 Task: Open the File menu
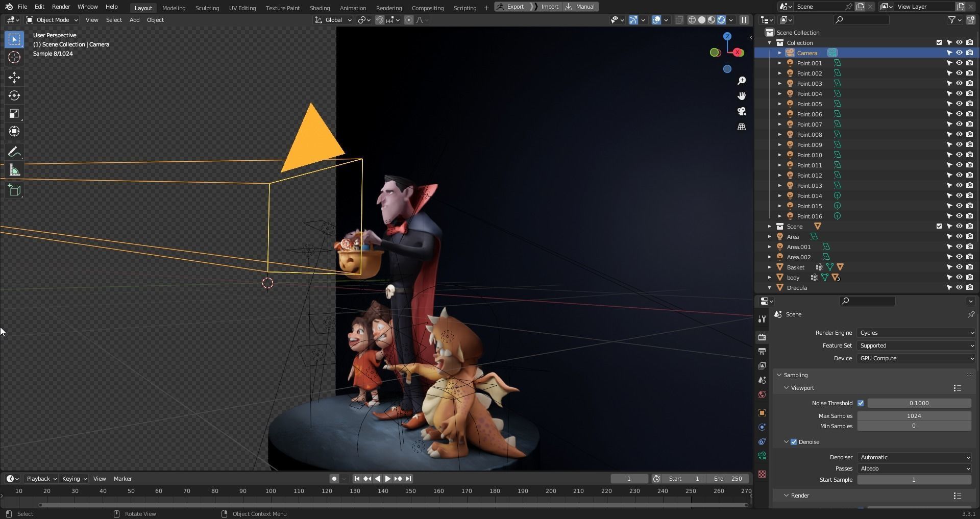(22, 7)
